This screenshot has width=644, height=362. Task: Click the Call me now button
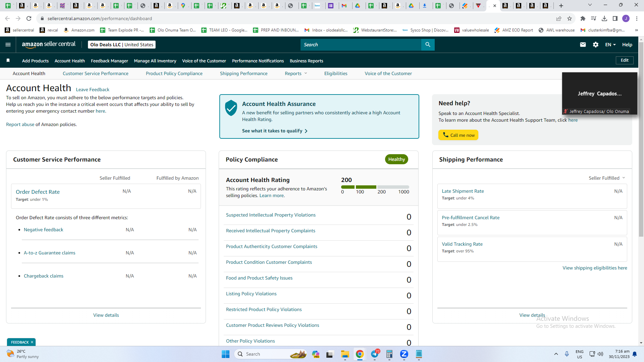click(x=458, y=135)
